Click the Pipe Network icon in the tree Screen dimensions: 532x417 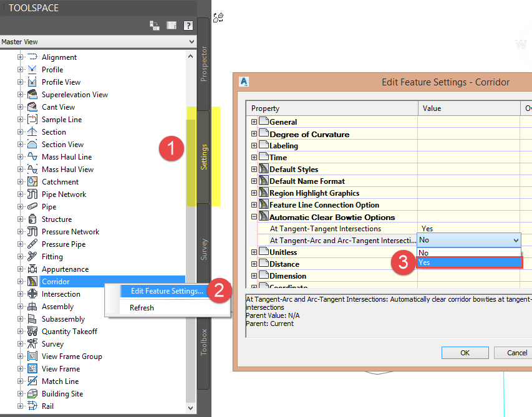32,194
